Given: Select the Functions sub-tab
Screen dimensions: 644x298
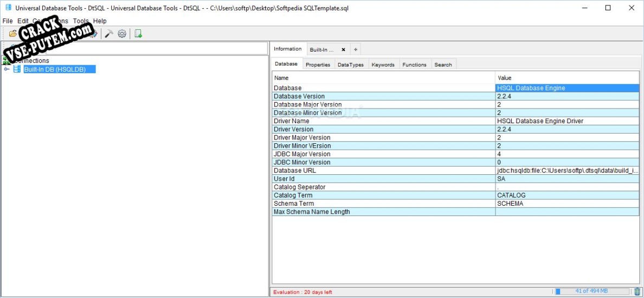Looking at the screenshot, I should (x=414, y=65).
